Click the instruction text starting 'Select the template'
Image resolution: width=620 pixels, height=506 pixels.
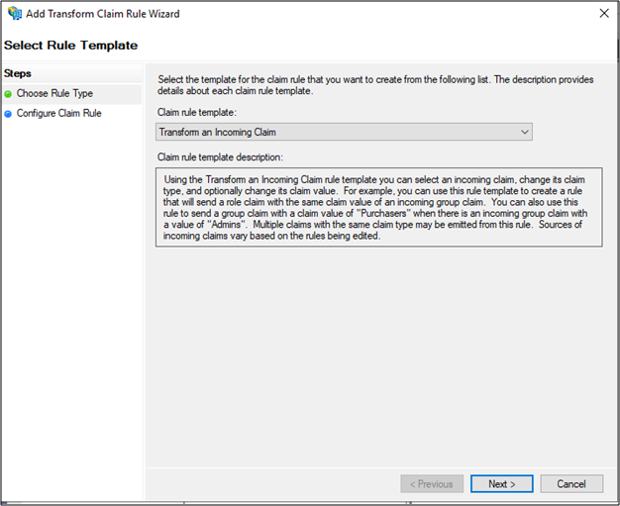pyautogui.click(x=375, y=85)
